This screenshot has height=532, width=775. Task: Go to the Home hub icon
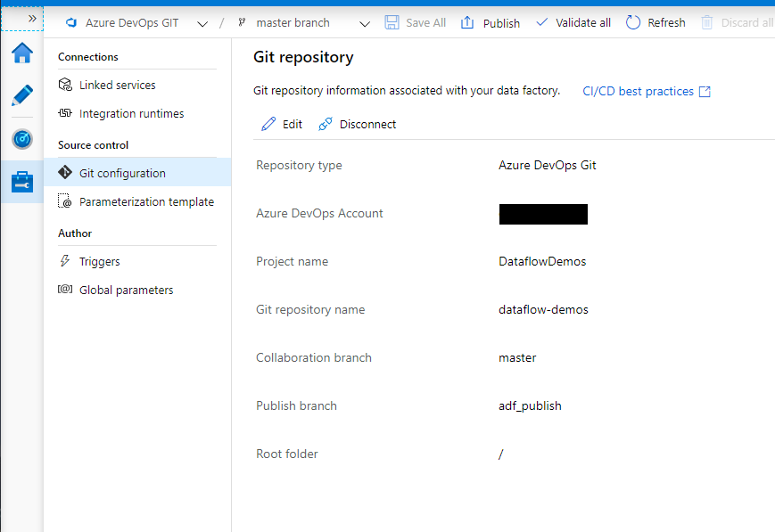pos(22,53)
